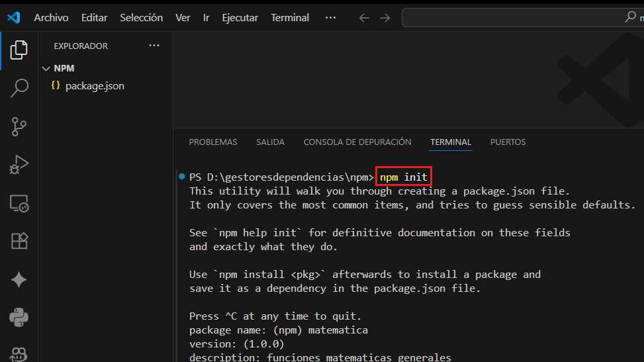Open the Terminal menu in menu bar

[x=290, y=18]
